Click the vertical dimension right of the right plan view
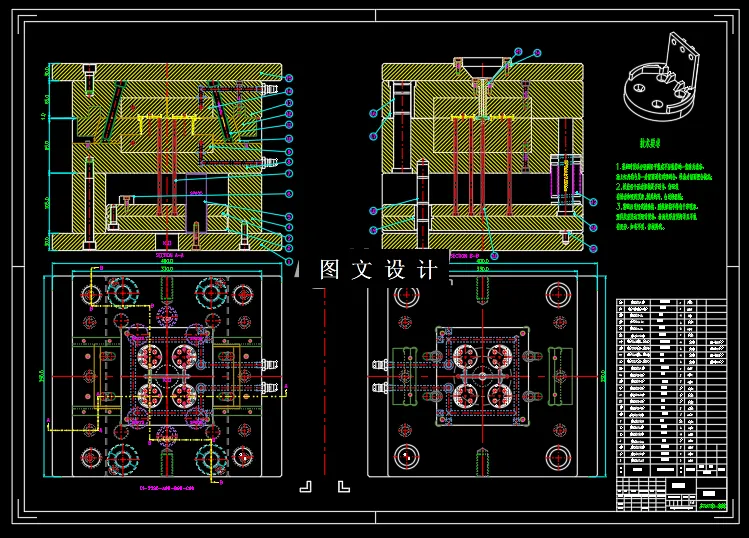 pos(603,376)
